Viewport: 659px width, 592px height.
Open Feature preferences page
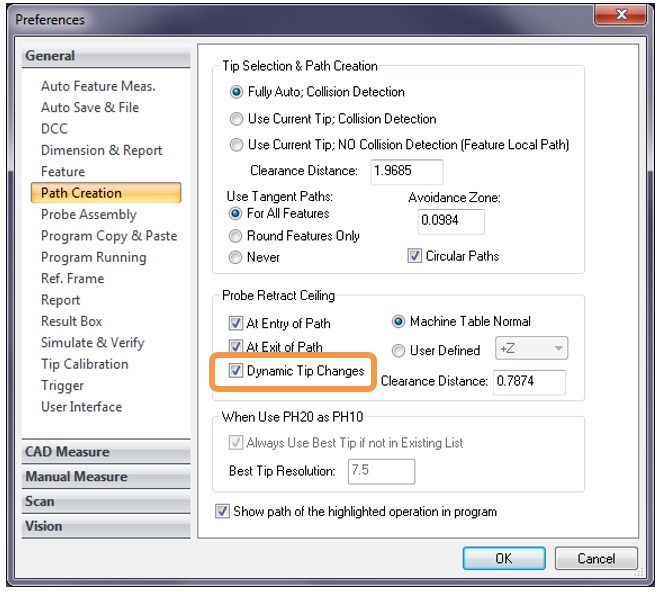coord(63,171)
